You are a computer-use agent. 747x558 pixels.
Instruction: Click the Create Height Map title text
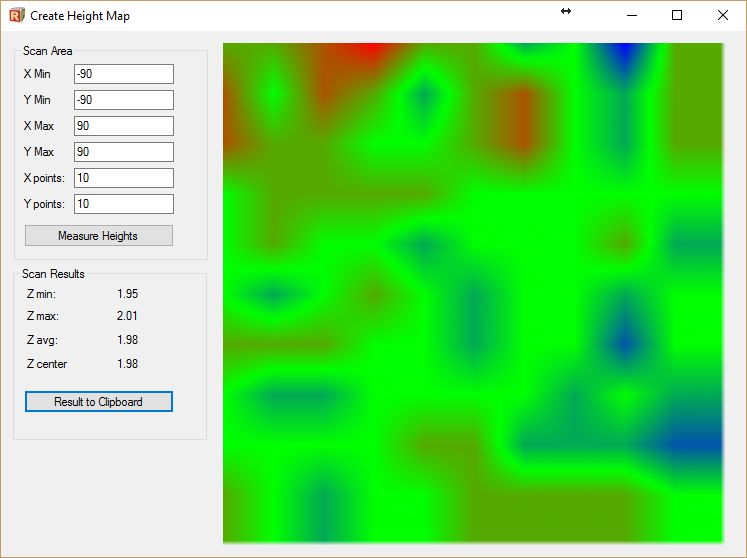[80, 16]
